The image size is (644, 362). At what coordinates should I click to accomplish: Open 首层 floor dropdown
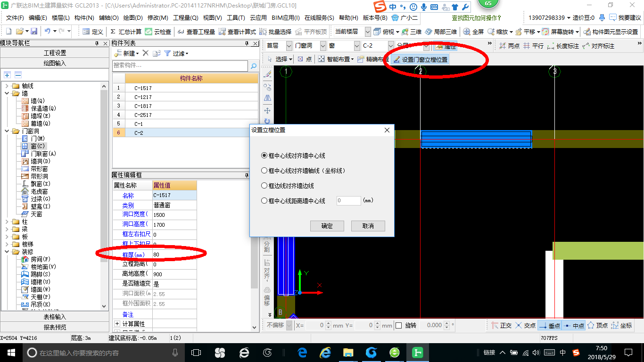coord(289,46)
